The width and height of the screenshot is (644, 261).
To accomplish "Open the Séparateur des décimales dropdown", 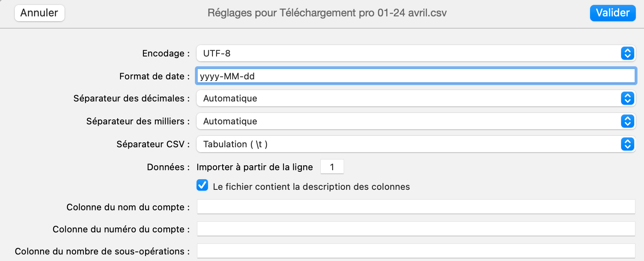I will (x=409, y=98).
